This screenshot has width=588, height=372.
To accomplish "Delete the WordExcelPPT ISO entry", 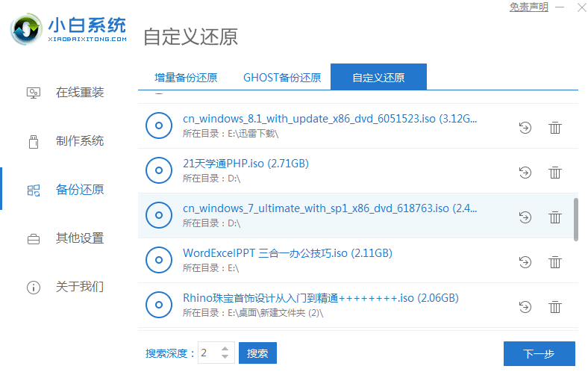I will pyautogui.click(x=554, y=262).
